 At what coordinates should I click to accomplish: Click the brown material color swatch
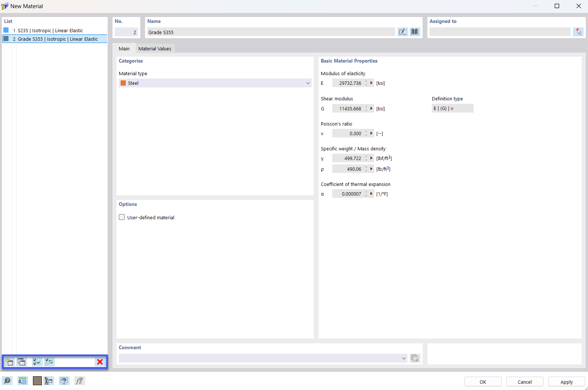point(37,381)
